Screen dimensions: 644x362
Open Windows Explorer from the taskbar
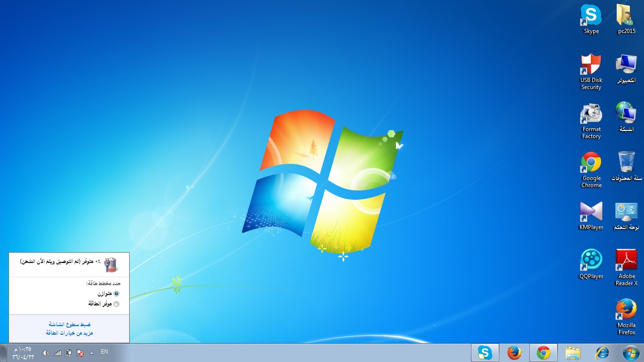click(573, 353)
